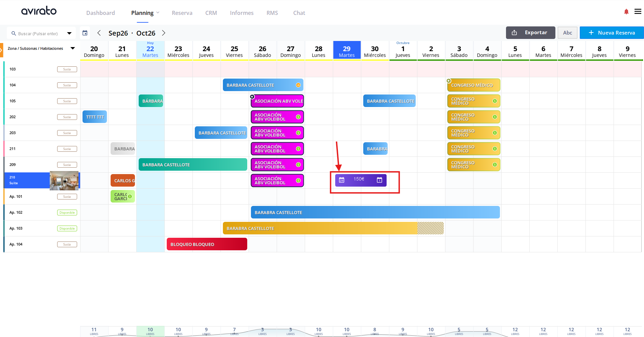Open the Chat tab
This screenshot has height=337, width=644.
299,13
